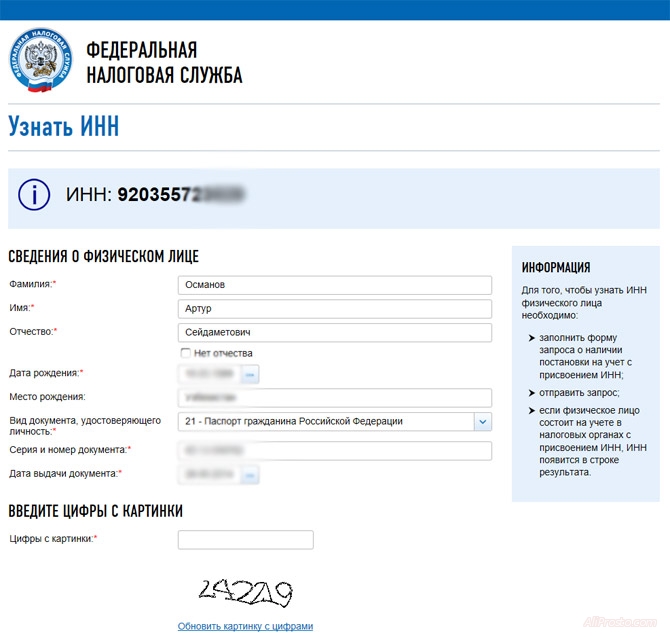Click the Фамилия field containing Османов

(334, 285)
